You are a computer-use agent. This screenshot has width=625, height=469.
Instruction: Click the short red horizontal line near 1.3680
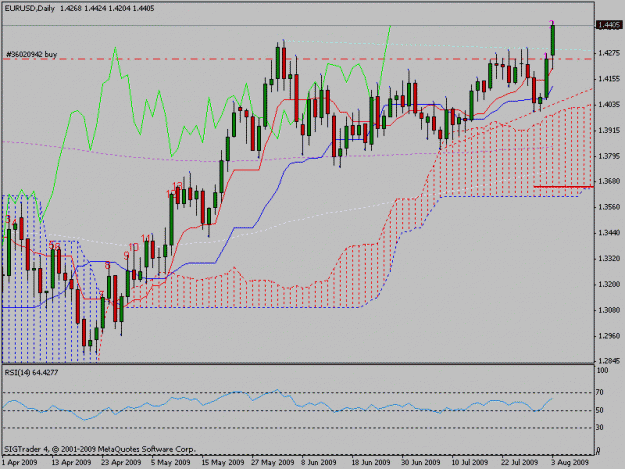pos(564,186)
